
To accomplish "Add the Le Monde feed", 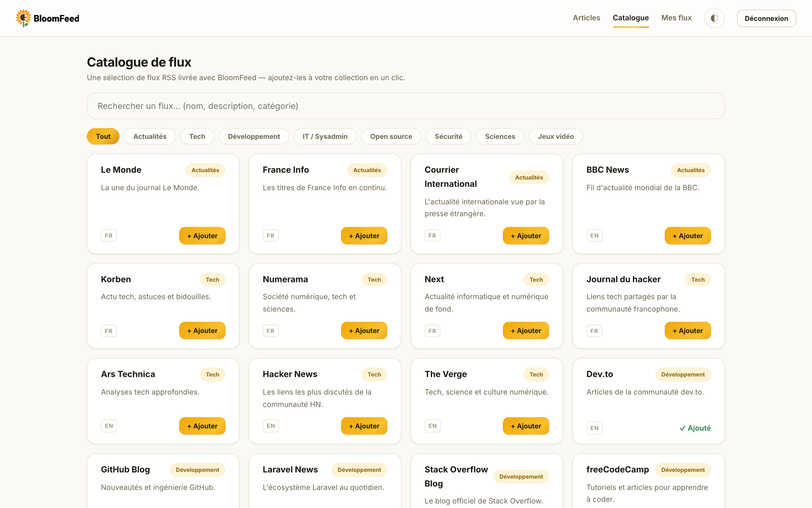I will [x=202, y=236].
